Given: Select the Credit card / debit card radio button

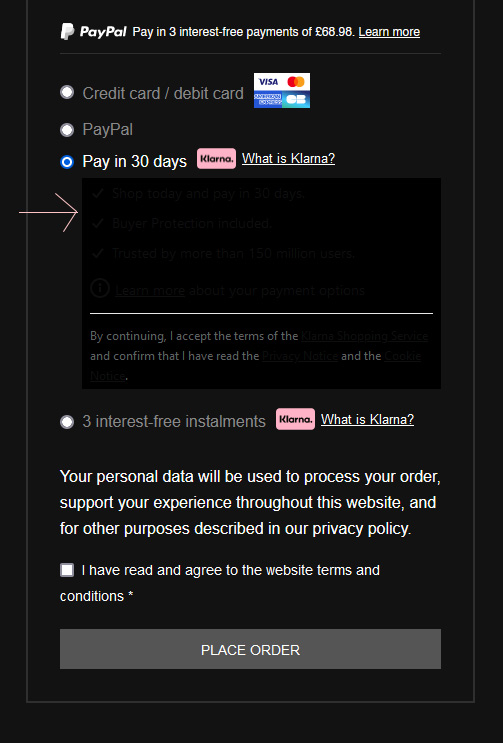Looking at the screenshot, I should tap(67, 92).
